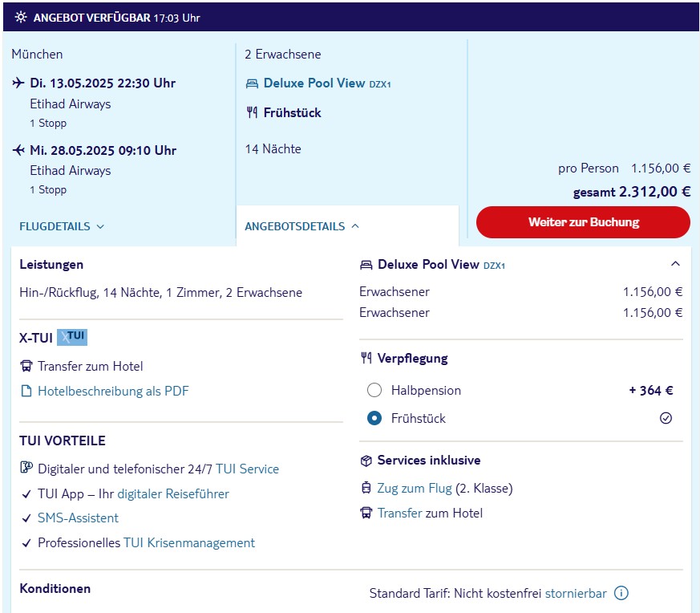This screenshot has height=613, width=700.
Task: Click the bed icon in the offer summary
Action: (253, 83)
